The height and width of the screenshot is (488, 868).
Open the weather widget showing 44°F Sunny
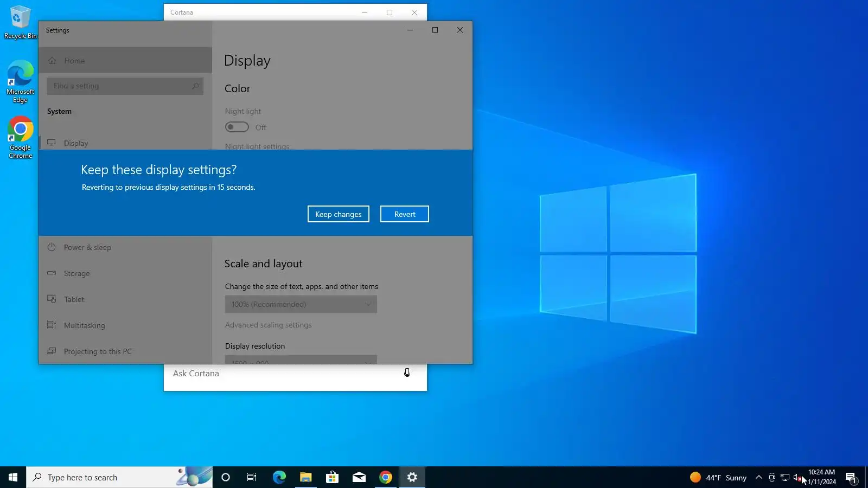[x=718, y=477]
